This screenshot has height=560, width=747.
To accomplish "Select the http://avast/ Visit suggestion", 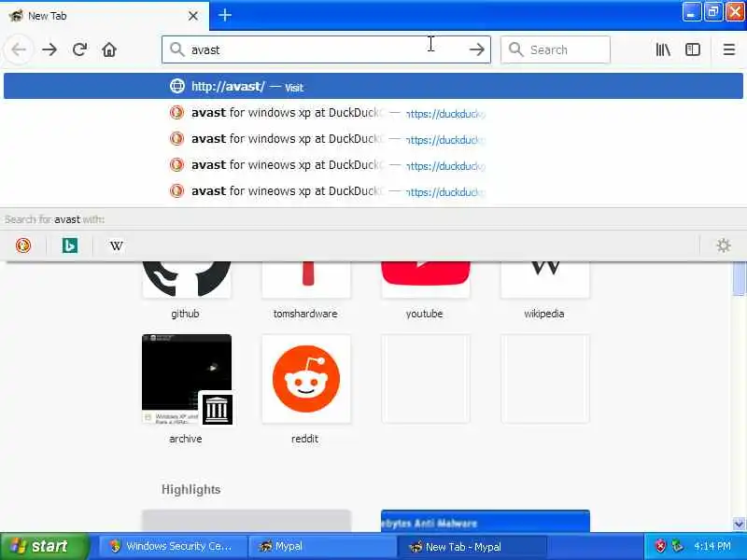I will [x=373, y=86].
